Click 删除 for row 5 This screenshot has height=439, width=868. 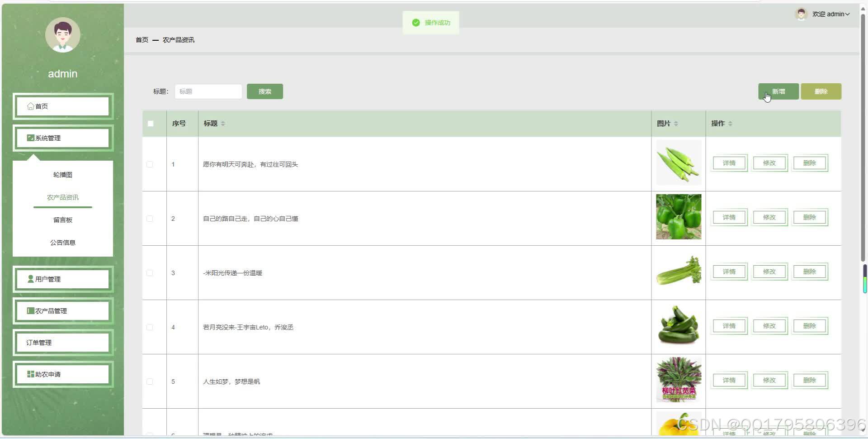pyautogui.click(x=810, y=380)
